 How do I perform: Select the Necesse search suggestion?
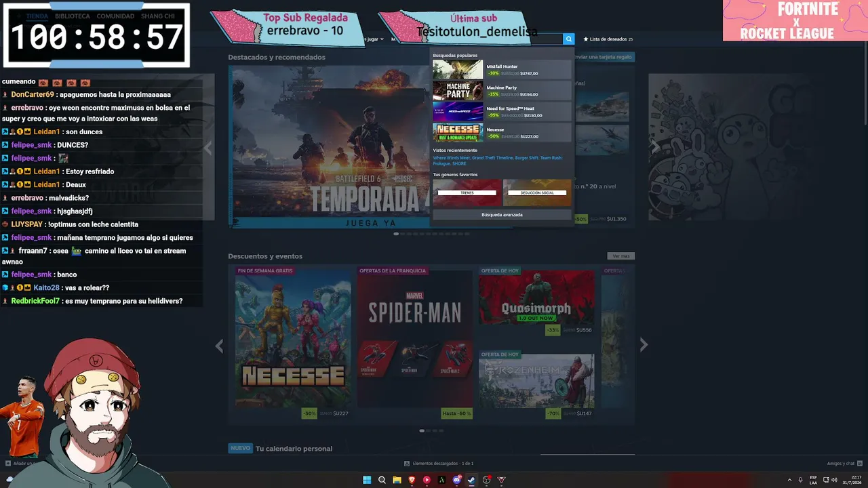(x=502, y=133)
